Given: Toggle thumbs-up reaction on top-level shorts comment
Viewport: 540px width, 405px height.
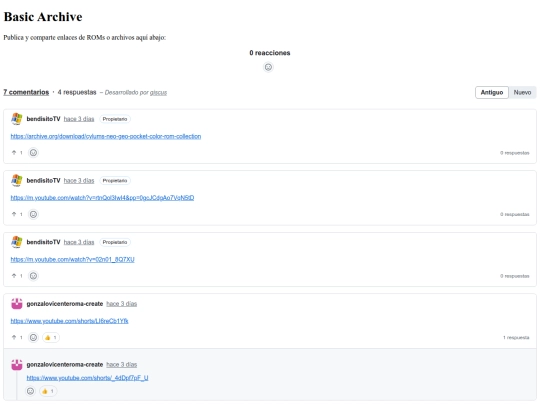Looking at the screenshot, I should pos(51,338).
